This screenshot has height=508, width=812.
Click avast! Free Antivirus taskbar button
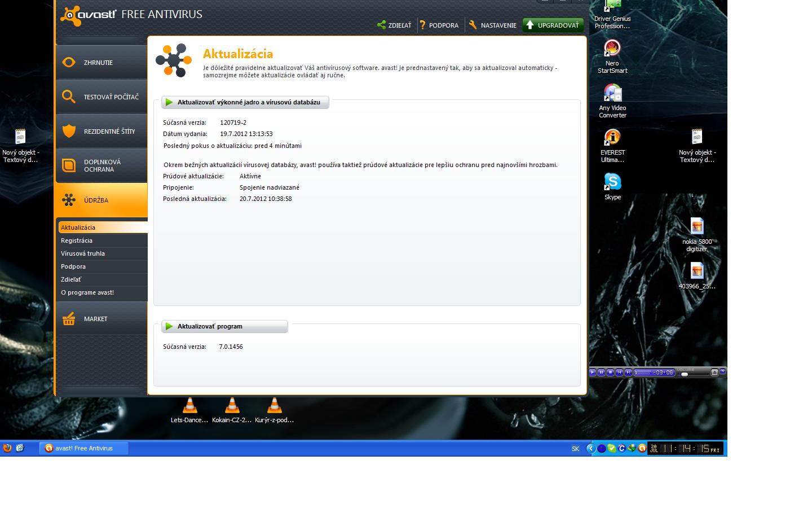(84, 448)
